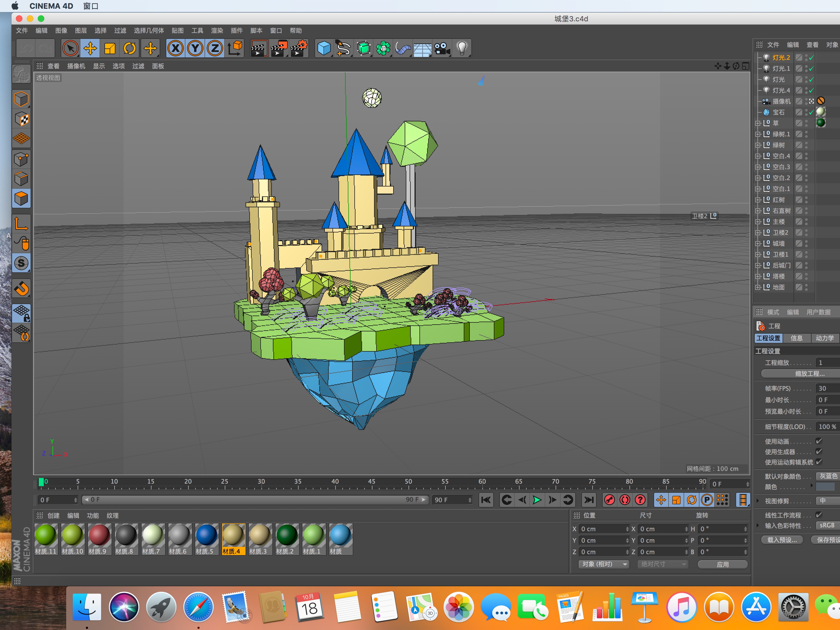This screenshot has height=630, width=840.
Task: Expand the 主楼 object in hierarchy
Action: pyautogui.click(x=758, y=221)
